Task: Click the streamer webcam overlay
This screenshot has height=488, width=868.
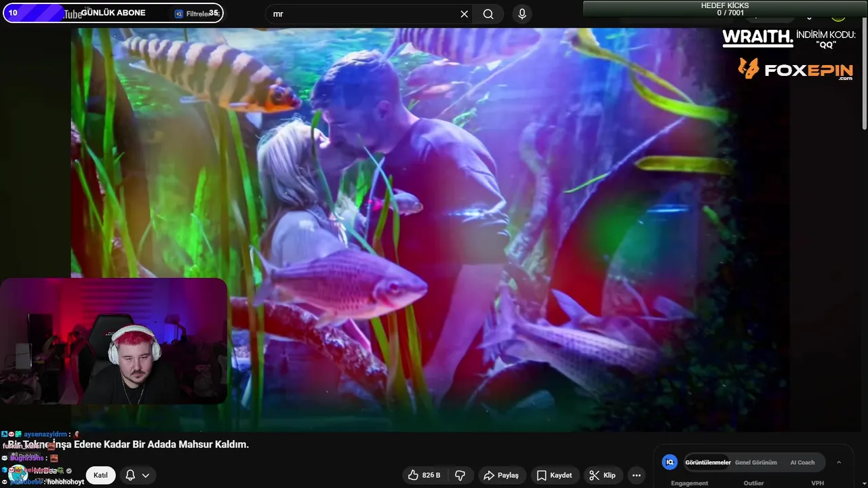Action: click(113, 341)
